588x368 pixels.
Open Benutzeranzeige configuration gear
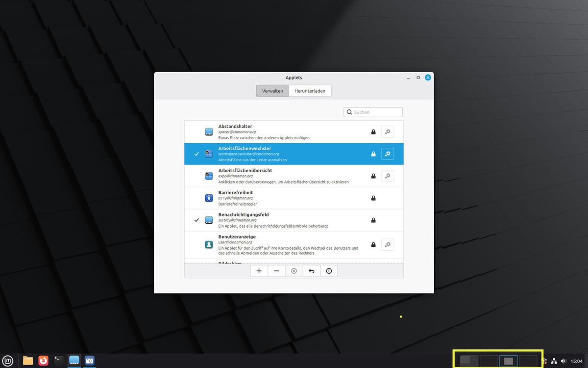tap(388, 244)
